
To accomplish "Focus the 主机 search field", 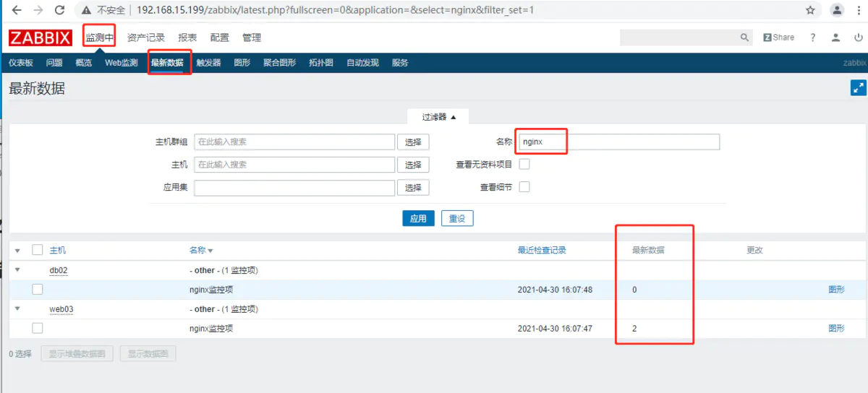I will click(294, 165).
